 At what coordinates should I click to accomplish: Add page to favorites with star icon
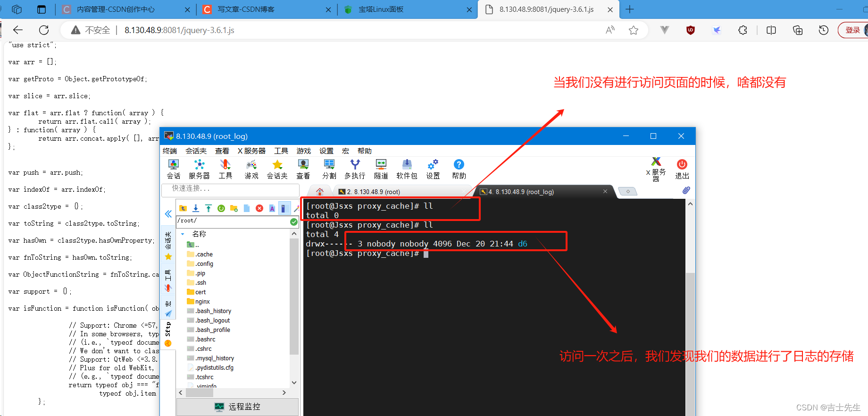pyautogui.click(x=634, y=30)
